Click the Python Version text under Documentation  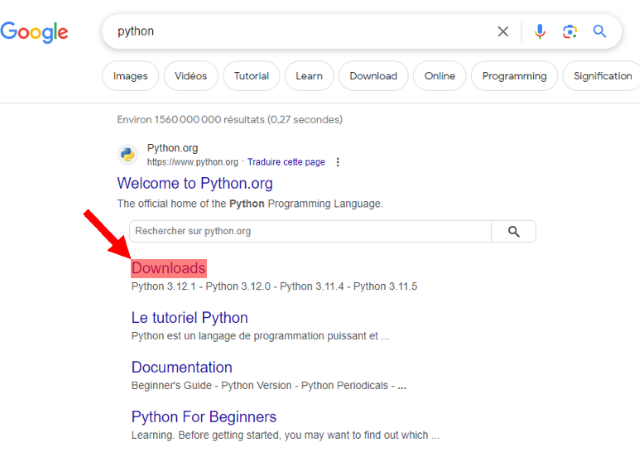pos(256,386)
